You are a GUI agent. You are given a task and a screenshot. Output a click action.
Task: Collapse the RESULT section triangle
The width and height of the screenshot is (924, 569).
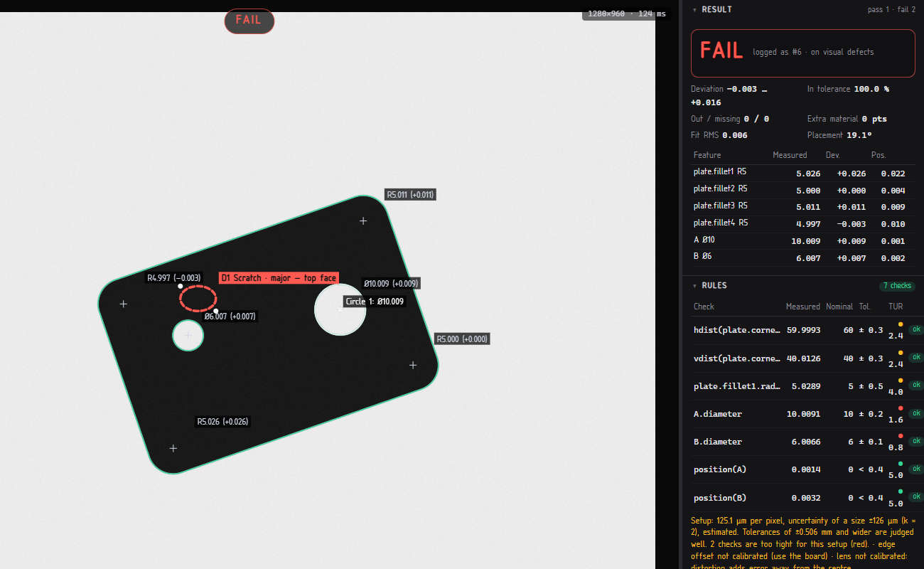coord(694,10)
